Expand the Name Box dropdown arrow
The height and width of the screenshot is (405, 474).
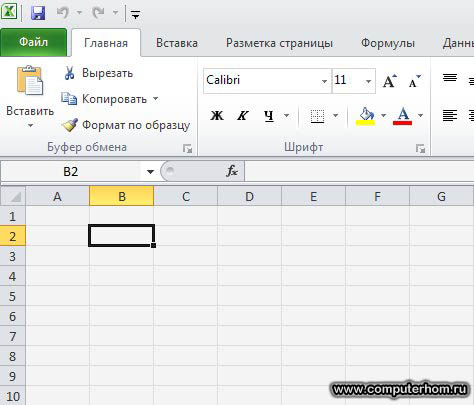pos(150,172)
